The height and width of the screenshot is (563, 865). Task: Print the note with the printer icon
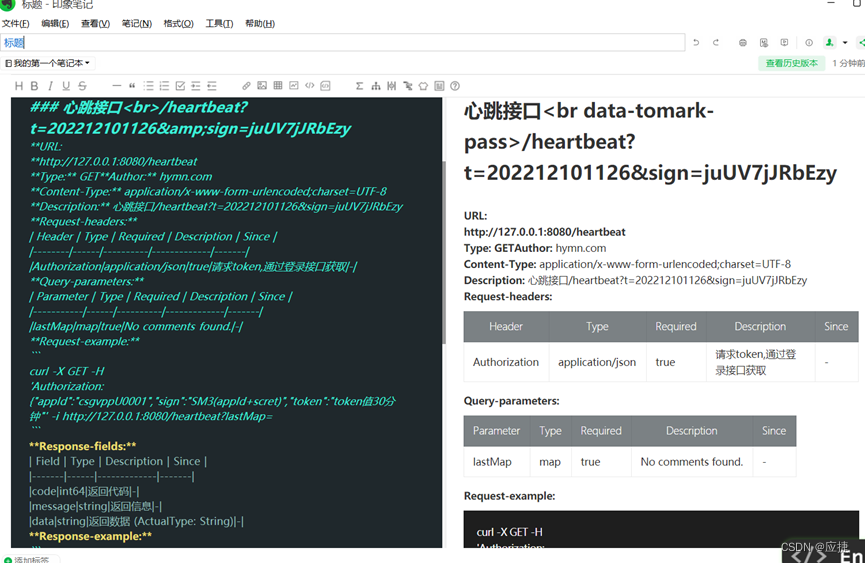pyautogui.click(x=743, y=42)
